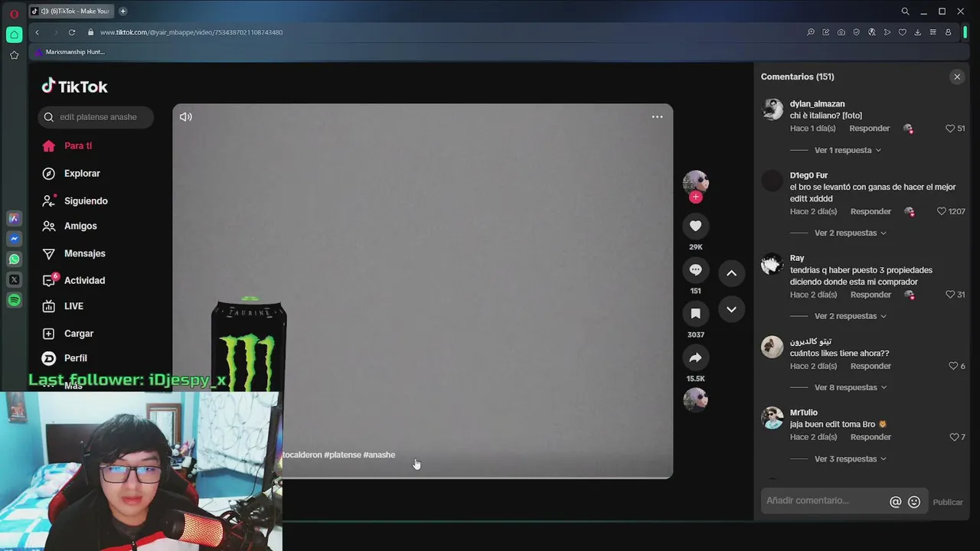Screen dimensions: 980x551
Task: Open the browser profile account icon
Action: point(949,32)
